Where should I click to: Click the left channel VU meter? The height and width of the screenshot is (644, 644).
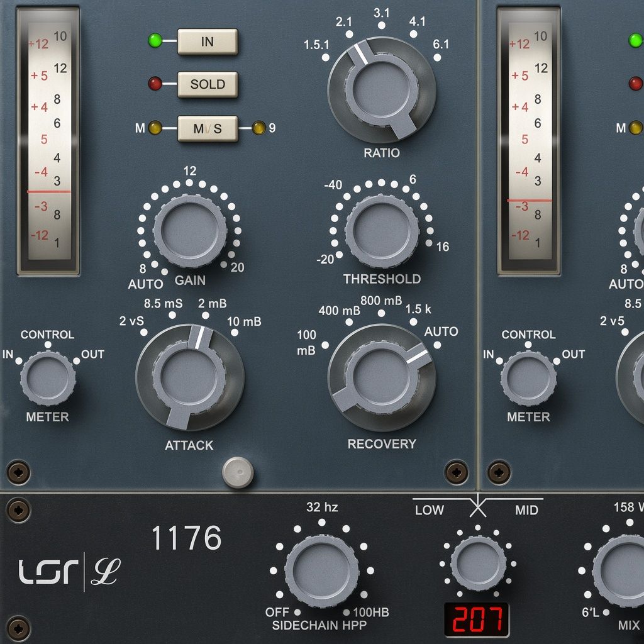pos(48,141)
